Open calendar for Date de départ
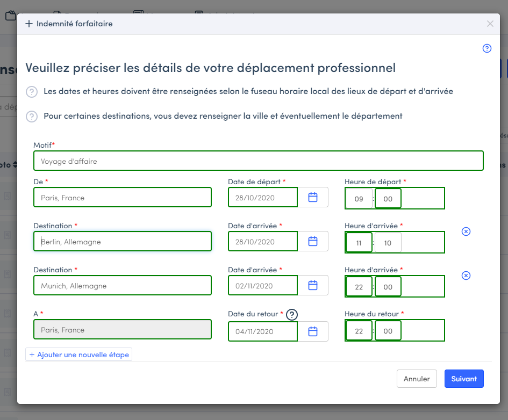This screenshot has height=420, width=508. 313,197
